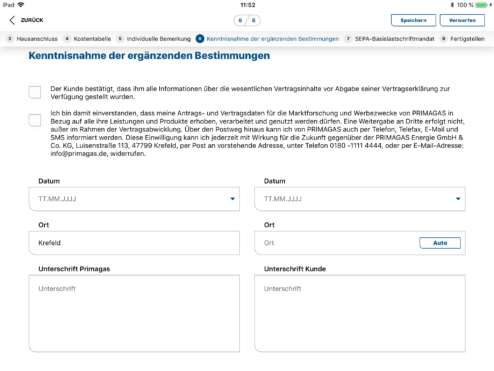This screenshot has height=371, width=494.
Task: Select step 5 number icon for Individuelle Bemerkung
Action: (120, 39)
